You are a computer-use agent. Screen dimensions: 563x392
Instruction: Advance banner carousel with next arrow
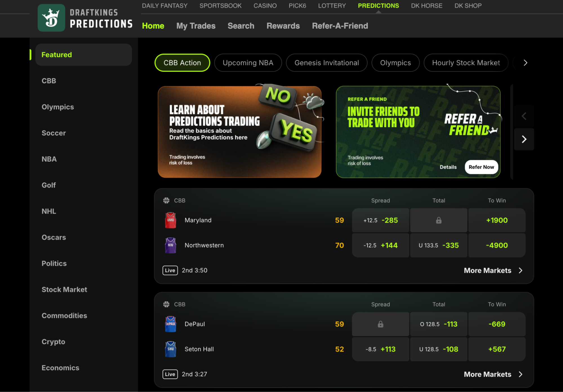click(x=524, y=139)
